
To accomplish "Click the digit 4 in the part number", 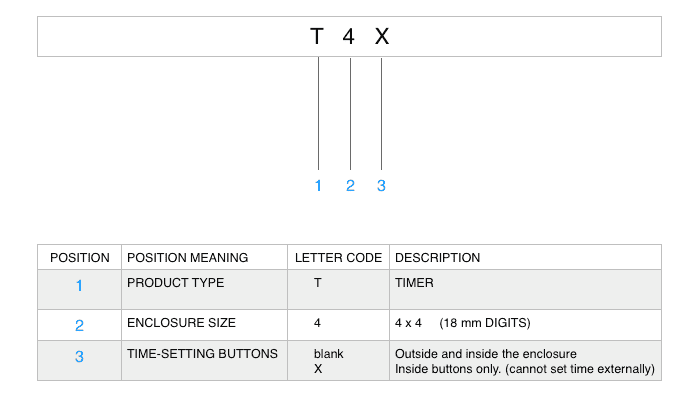I will (x=349, y=36).
